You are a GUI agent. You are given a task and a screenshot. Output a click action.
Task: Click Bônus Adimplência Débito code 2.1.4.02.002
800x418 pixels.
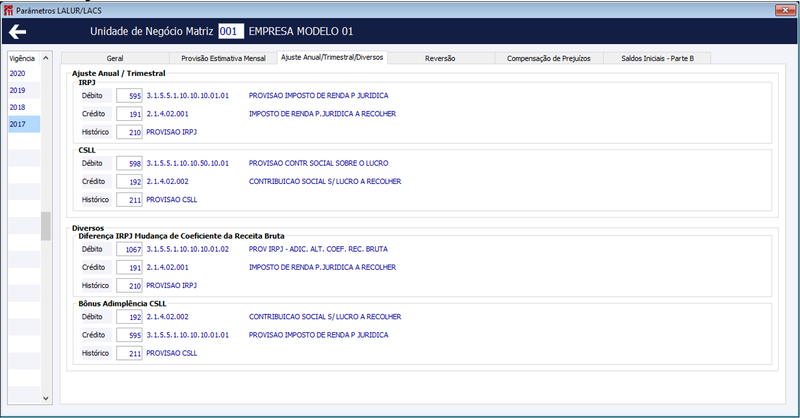point(167,317)
